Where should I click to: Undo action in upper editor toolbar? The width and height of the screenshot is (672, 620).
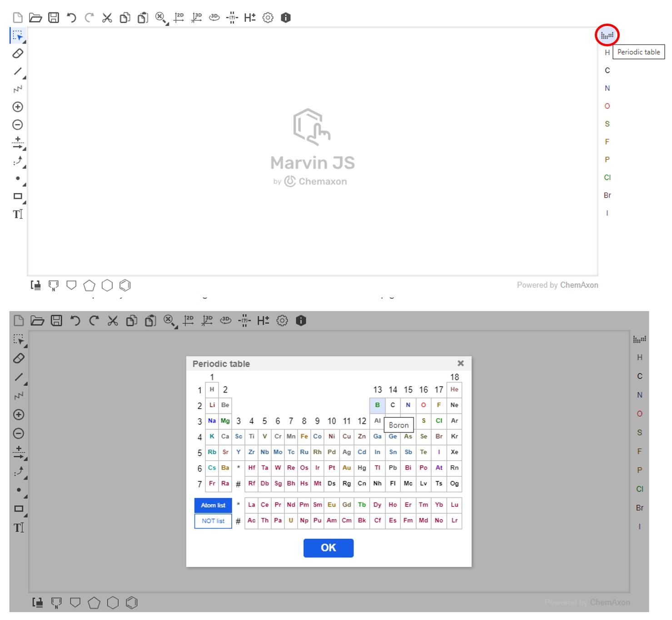coord(71,18)
